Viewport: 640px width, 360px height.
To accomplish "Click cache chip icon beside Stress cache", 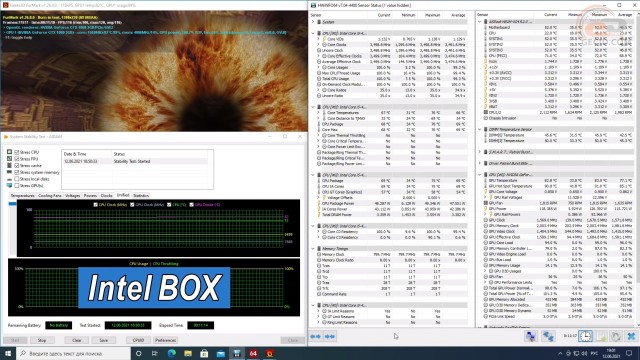I will (9, 165).
